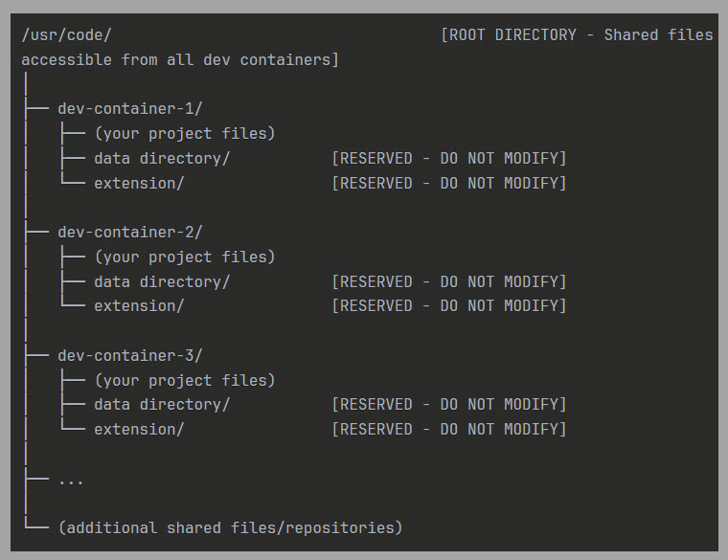Click RESERVED label beside dev-container-2 extension
Image resolution: width=728 pixels, height=560 pixels.
448,306
